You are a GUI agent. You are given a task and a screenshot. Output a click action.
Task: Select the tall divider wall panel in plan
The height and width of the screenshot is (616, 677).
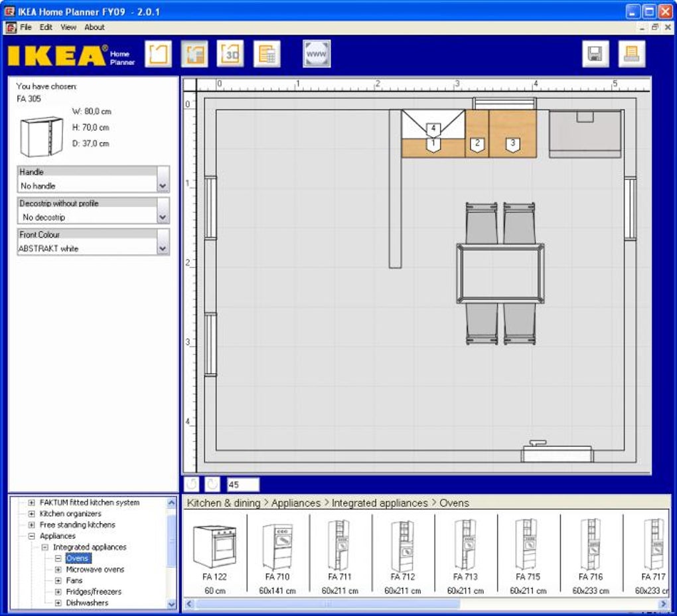coord(395,189)
